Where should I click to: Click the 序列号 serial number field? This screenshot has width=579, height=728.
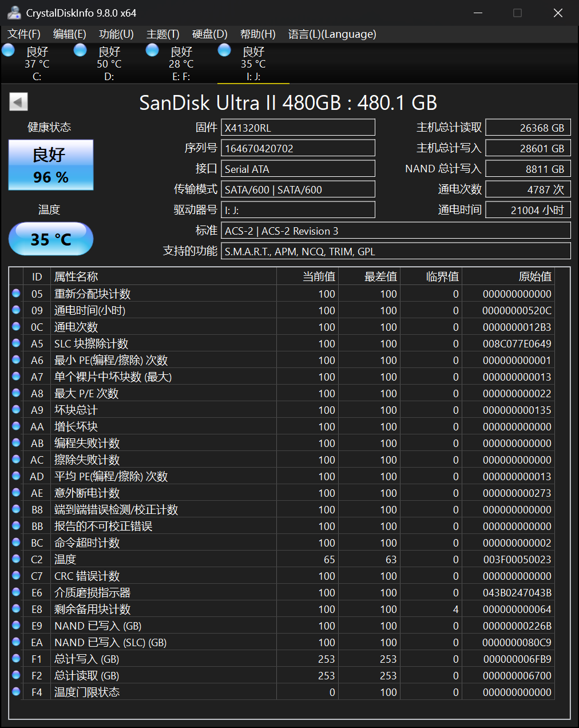298,148
